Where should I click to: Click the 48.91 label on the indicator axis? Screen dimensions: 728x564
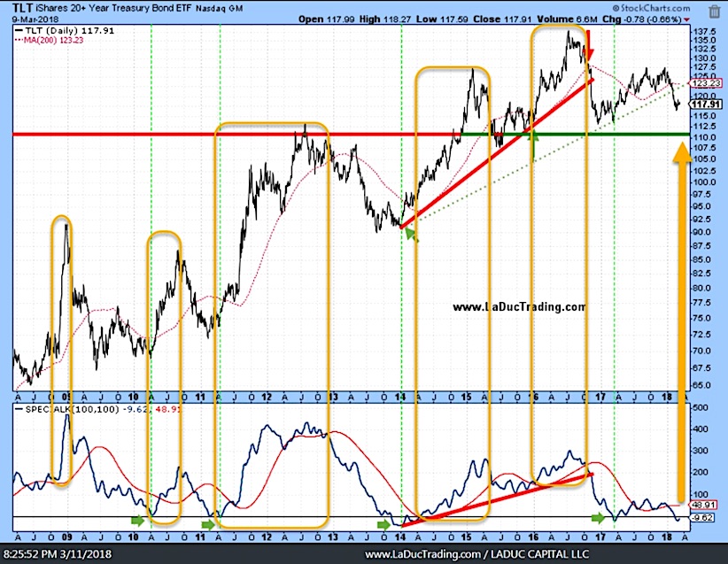703,505
